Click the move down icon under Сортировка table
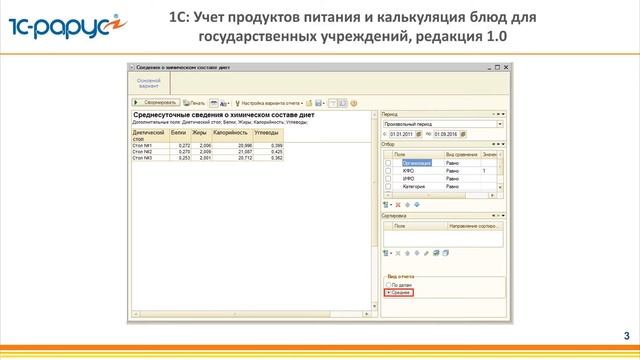 (x=417, y=253)
